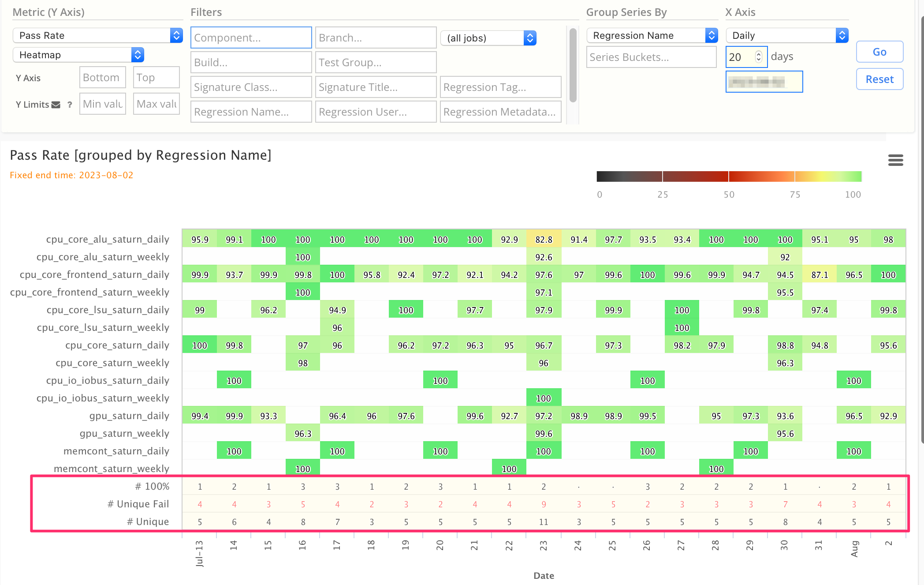Click the Reset button to clear filters
Screen dimensions: 924x585
tap(879, 79)
